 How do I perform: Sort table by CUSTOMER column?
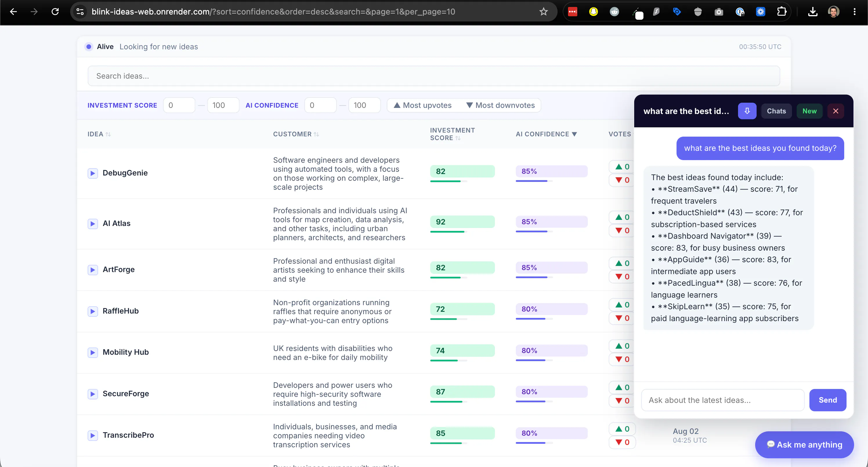[296, 134]
